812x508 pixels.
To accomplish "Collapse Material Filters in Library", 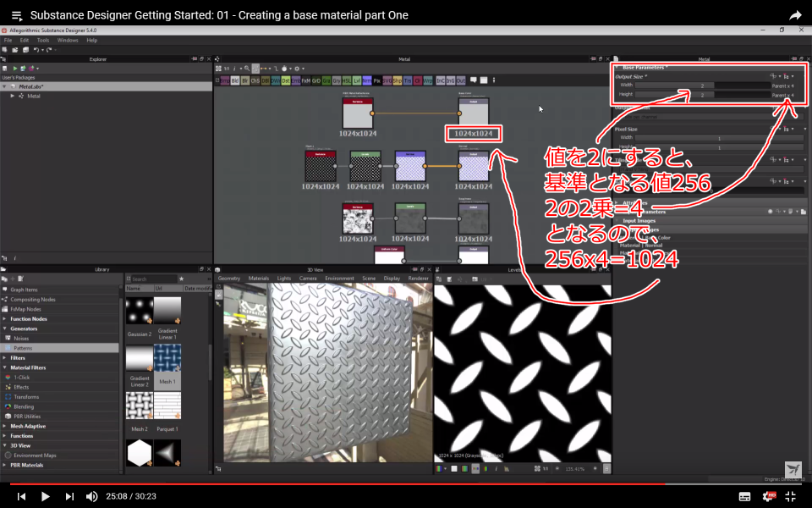I will [x=5, y=367].
